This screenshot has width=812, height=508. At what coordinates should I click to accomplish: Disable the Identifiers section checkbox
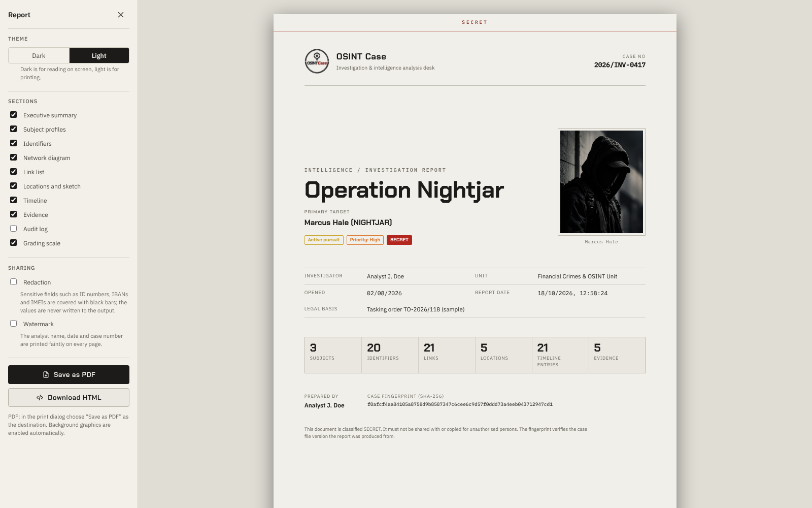click(14, 143)
